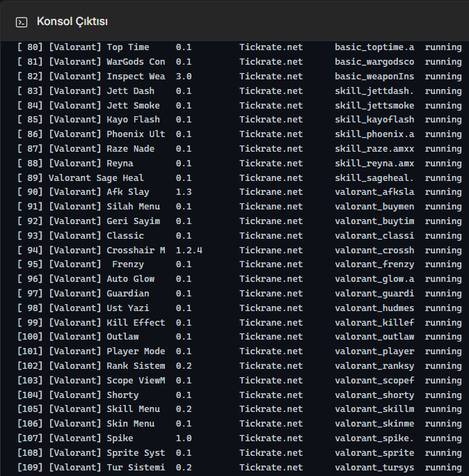Click version 1.2.4 in the Crosshair row
The height and width of the screenshot is (476, 469).
(189, 250)
